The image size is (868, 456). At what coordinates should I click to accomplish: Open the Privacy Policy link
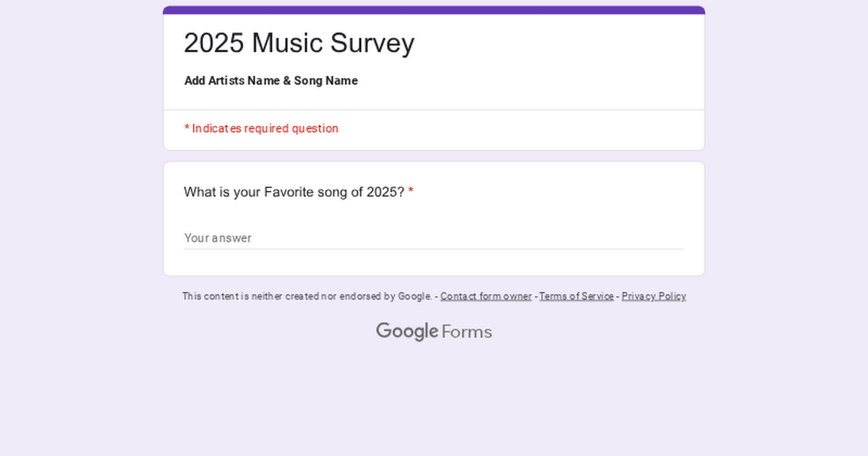[653, 296]
